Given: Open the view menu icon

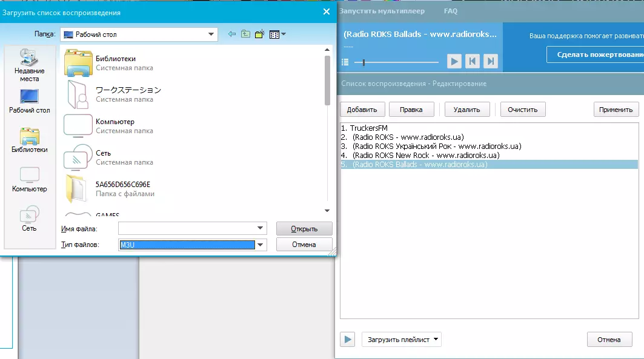Looking at the screenshot, I should tap(274, 35).
